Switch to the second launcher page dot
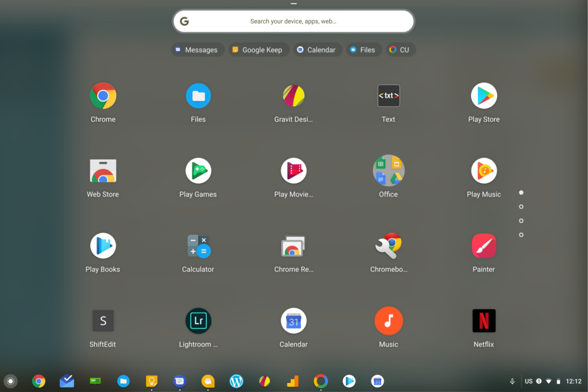588x392 pixels. pyautogui.click(x=521, y=207)
